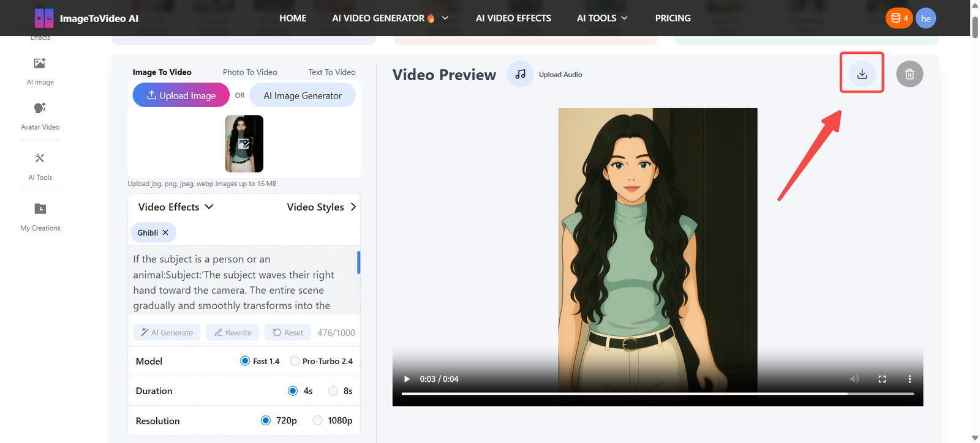This screenshot has width=980, height=443.
Task: Go to the Pricing page
Action: 673,18
